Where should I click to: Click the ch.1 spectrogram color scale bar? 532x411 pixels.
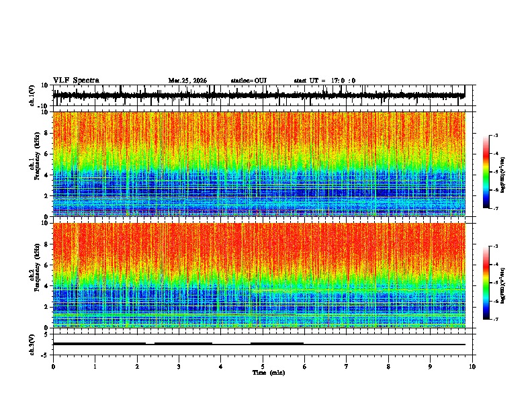coord(486,172)
